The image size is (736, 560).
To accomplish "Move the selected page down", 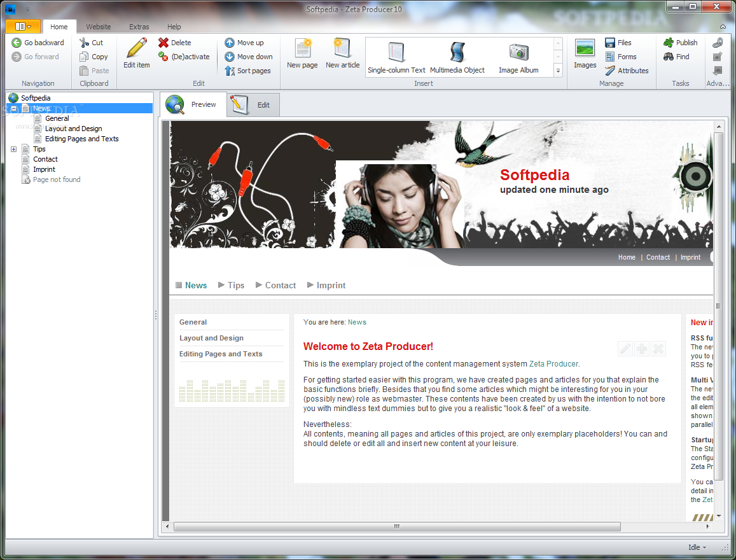I will [248, 57].
